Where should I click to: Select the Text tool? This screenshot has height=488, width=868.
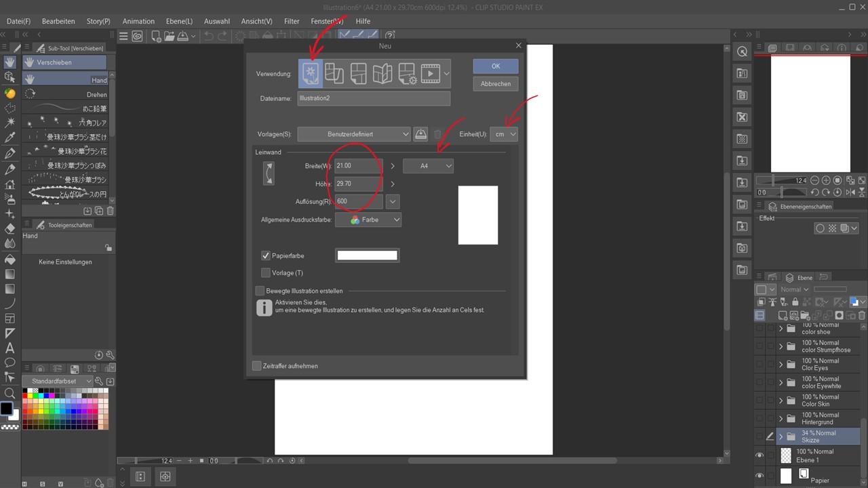9,348
